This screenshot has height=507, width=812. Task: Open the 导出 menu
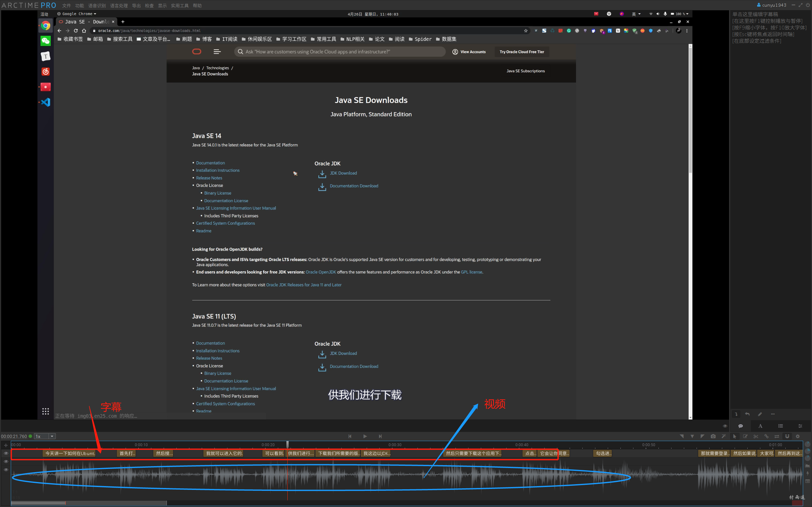pyautogui.click(x=136, y=5)
